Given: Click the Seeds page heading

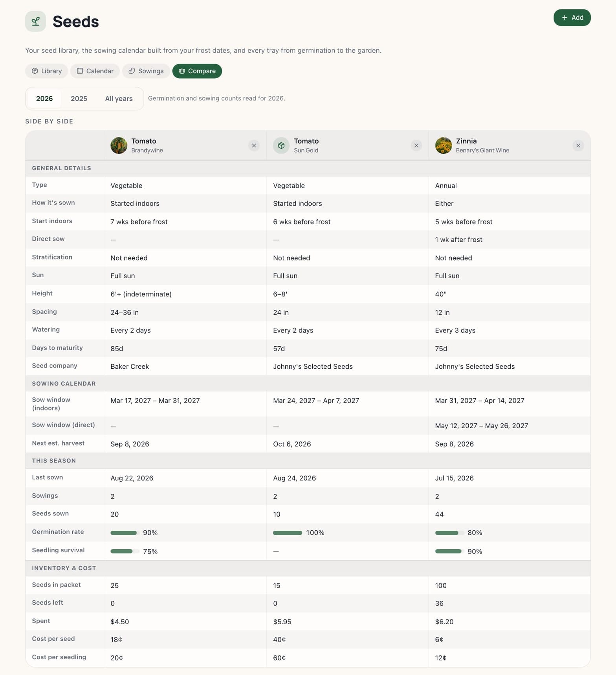Looking at the screenshot, I should 76,22.
